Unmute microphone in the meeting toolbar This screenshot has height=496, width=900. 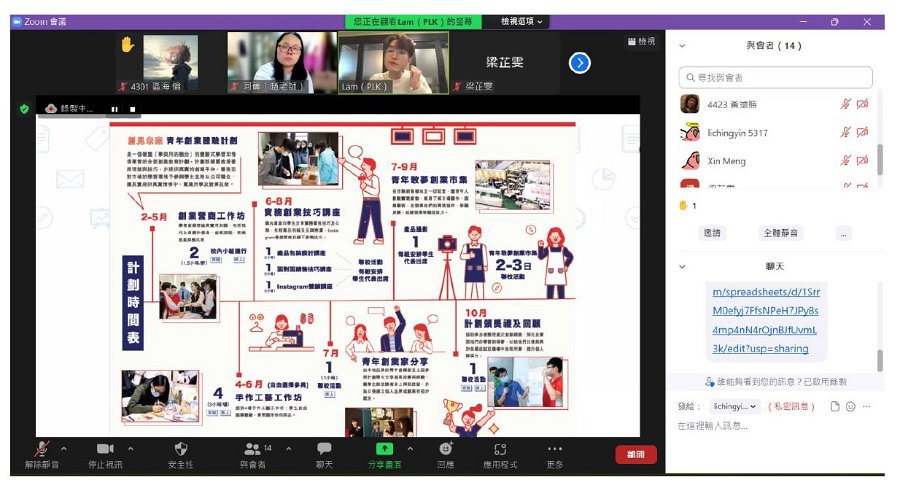pos(41,448)
